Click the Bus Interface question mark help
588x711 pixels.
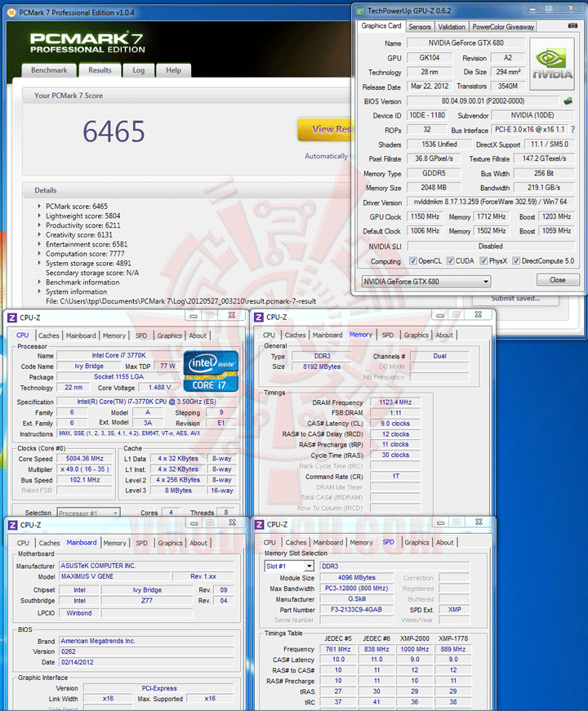pos(573,130)
